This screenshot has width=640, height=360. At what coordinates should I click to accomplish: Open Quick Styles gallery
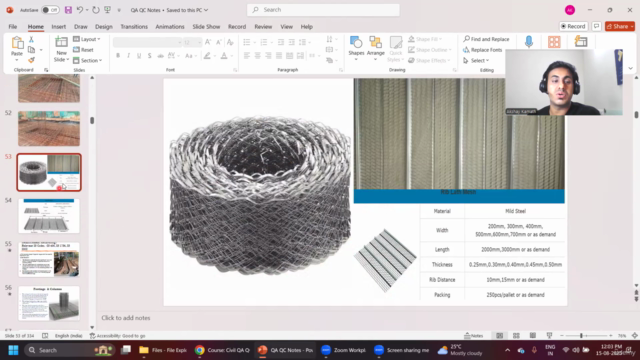click(396, 49)
